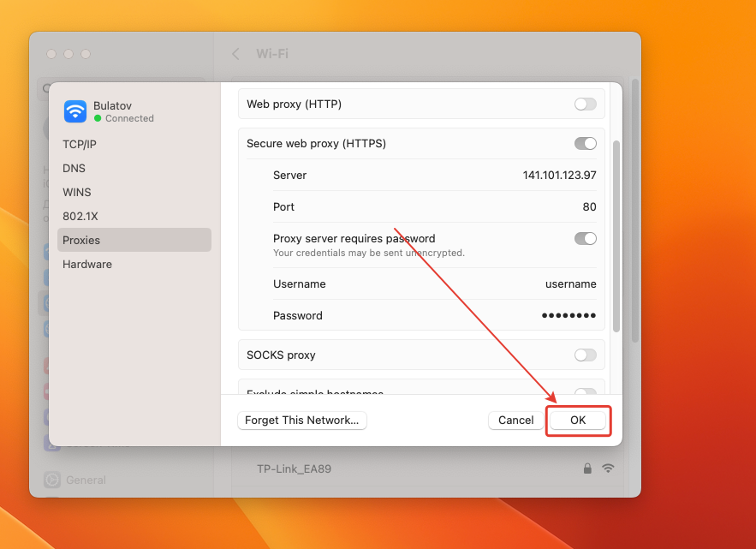Go back using the chevron beside Wi-Fi title
Viewport: 756px width, 549px height.
235,54
